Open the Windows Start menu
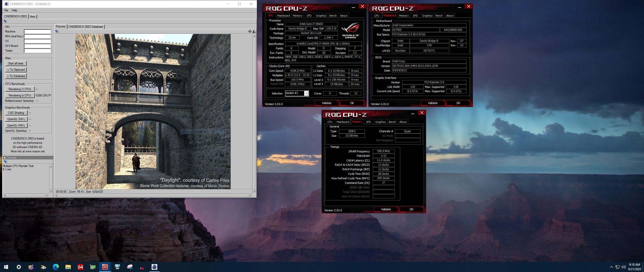644x272 pixels. tap(6, 267)
